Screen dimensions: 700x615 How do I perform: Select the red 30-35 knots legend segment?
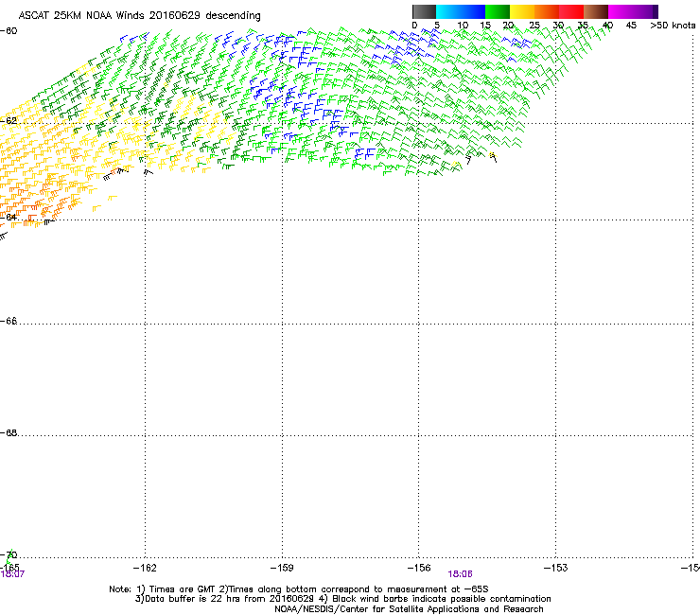pyautogui.click(x=571, y=11)
